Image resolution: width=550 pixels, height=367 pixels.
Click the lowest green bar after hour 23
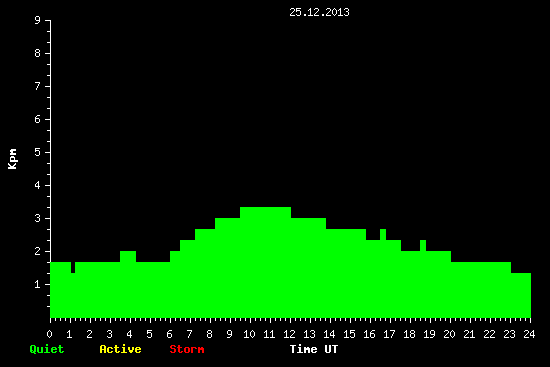coord(521,295)
